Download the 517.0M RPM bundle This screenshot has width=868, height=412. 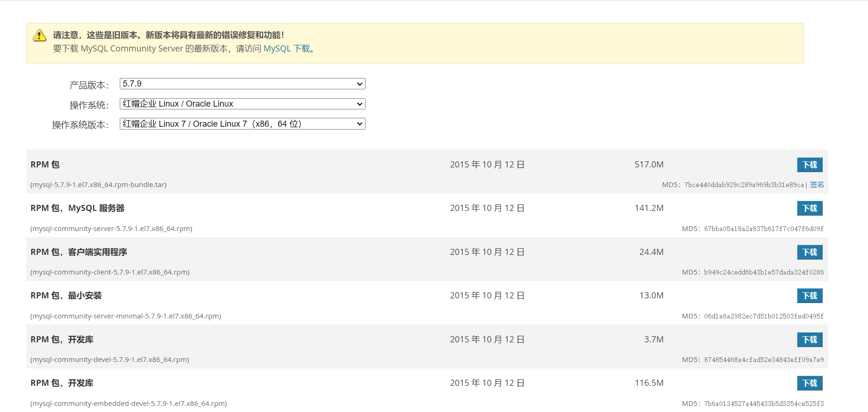pyautogui.click(x=810, y=165)
